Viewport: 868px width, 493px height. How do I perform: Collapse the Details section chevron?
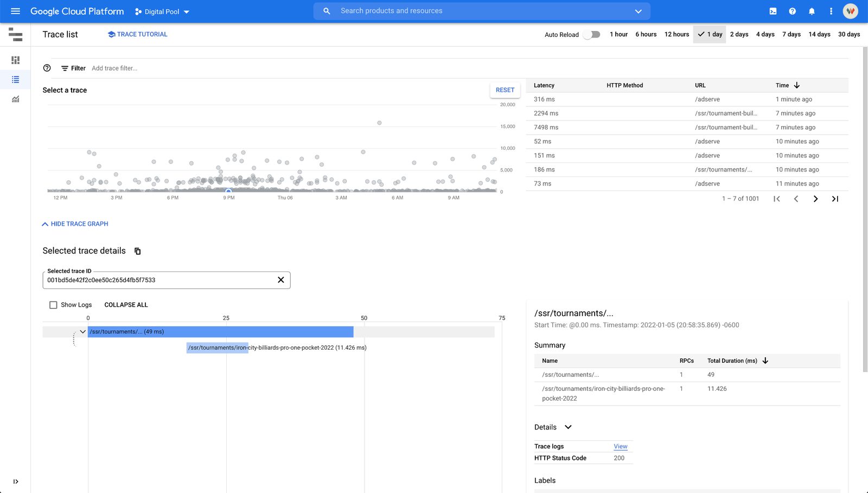tap(568, 427)
